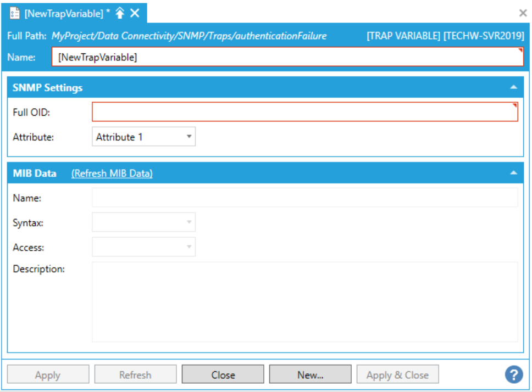Click the Apply button
Viewport: 532px width, 392px height.
tap(48, 375)
